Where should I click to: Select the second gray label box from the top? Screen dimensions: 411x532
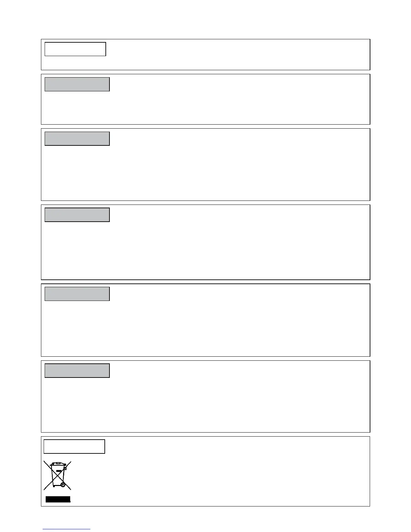[x=77, y=139]
